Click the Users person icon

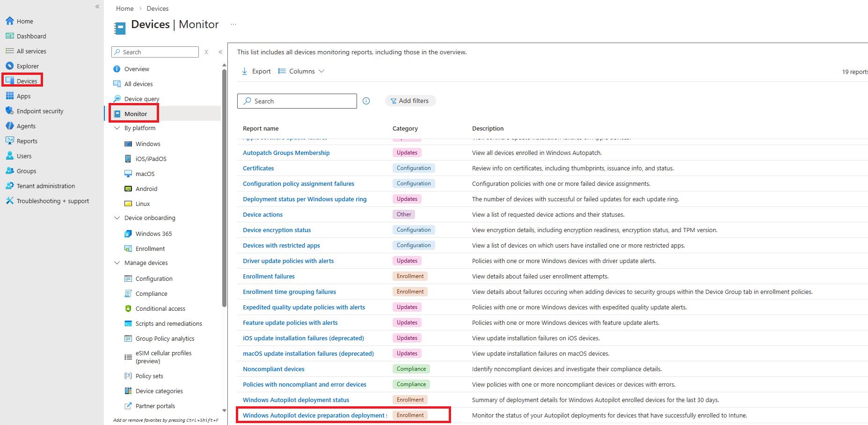tap(10, 156)
